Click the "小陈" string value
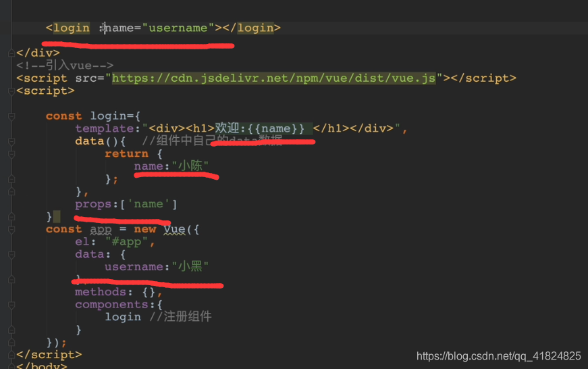This screenshot has height=369, width=588. click(190, 166)
